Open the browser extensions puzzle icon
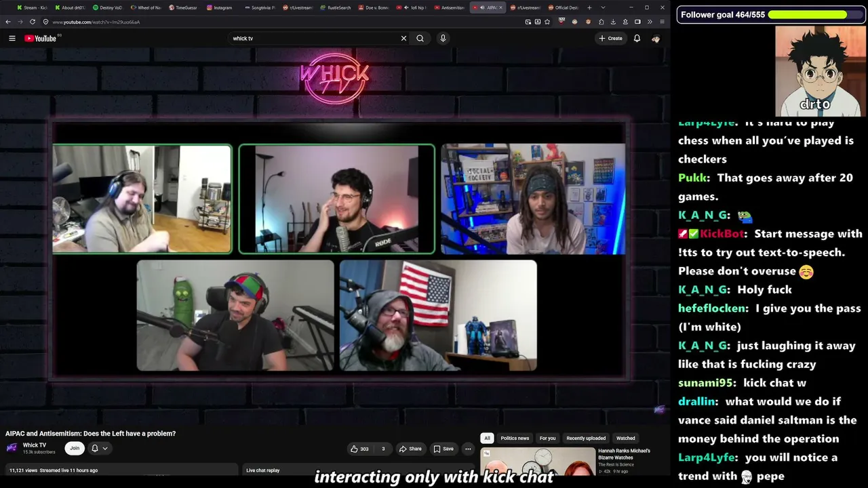 [601, 22]
